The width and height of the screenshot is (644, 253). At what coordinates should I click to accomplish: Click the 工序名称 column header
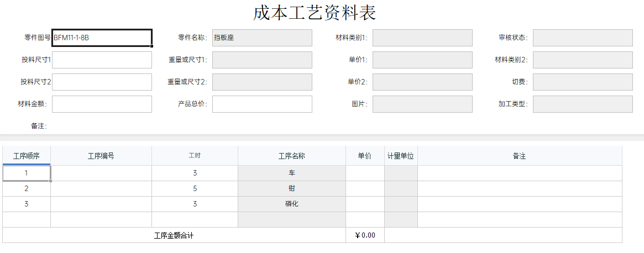[x=292, y=156]
